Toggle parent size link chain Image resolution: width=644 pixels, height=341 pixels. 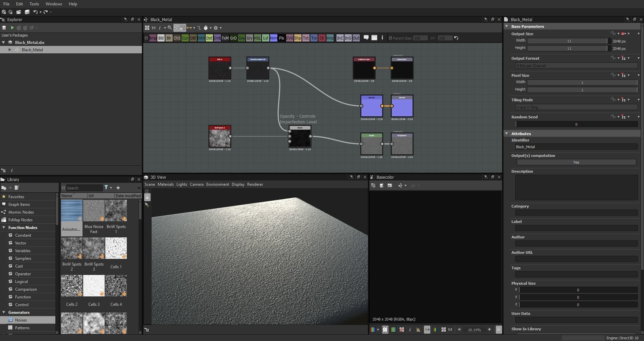point(433,38)
